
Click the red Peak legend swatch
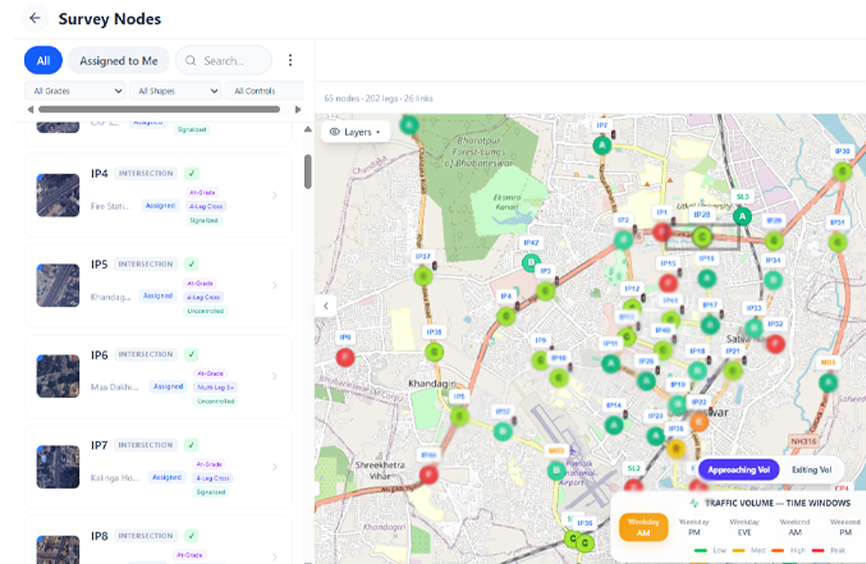pos(818,550)
